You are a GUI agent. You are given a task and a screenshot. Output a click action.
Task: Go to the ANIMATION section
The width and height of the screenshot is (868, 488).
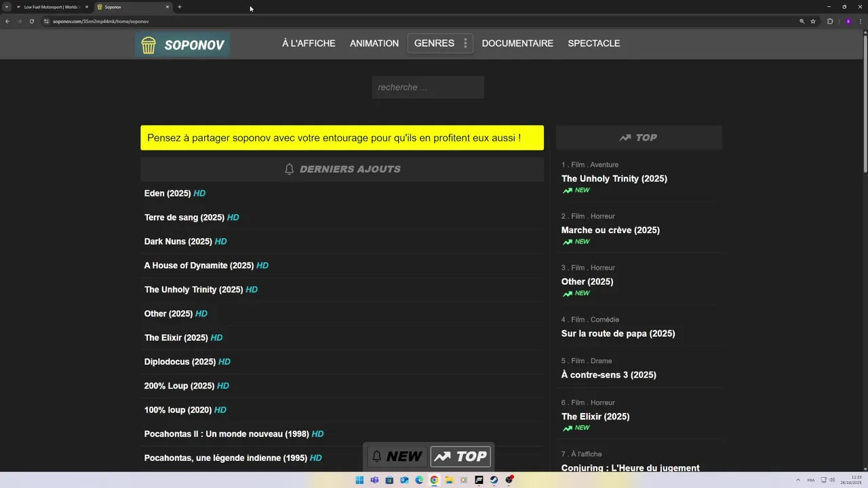pos(374,43)
